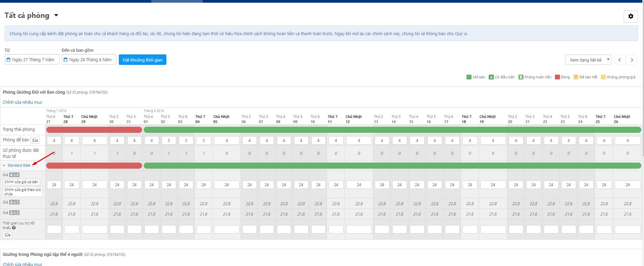Click 'Sửa' beside 'Phòng để bán'

tap(35, 140)
